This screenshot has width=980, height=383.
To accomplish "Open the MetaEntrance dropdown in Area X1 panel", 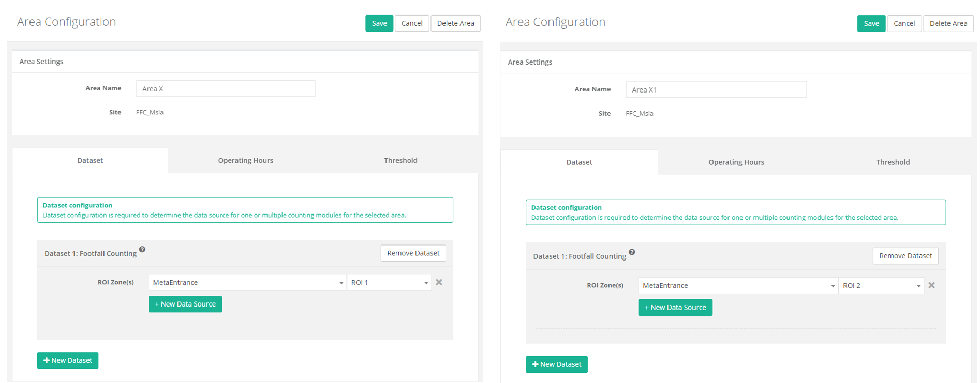I will 738,285.
